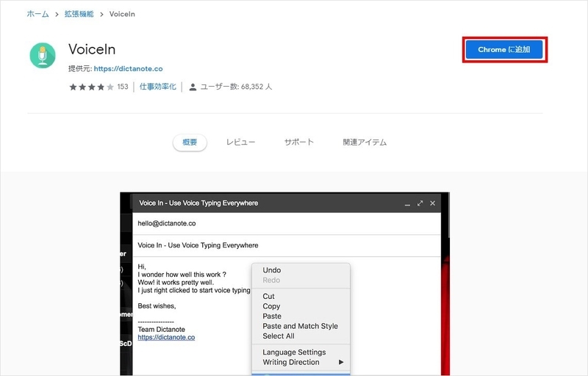Viewport: 588px width, 376px height.
Task: Close the Voice In compose window in the preview
Action: tap(432, 203)
